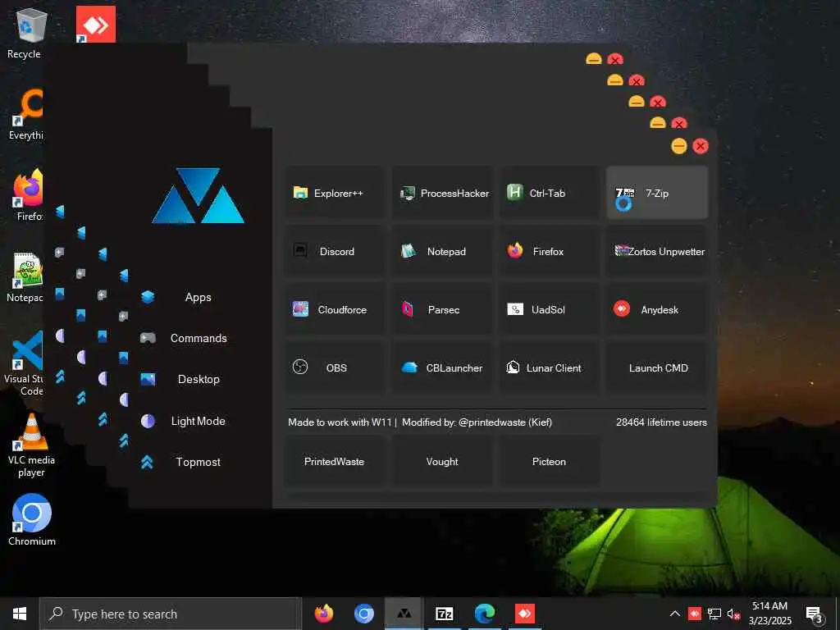The width and height of the screenshot is (840, 630).
Task: Click the Commands gamepad icon
Action: (x=148, y=338)
